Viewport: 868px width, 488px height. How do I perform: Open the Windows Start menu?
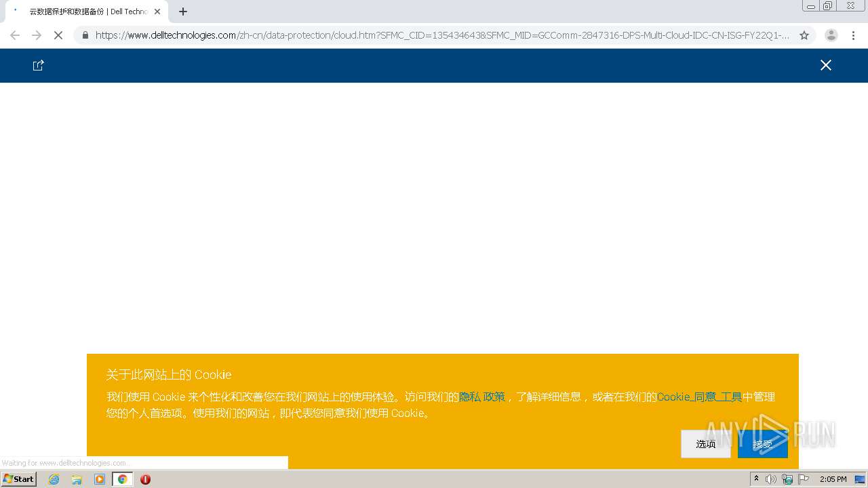coord(18,479)
